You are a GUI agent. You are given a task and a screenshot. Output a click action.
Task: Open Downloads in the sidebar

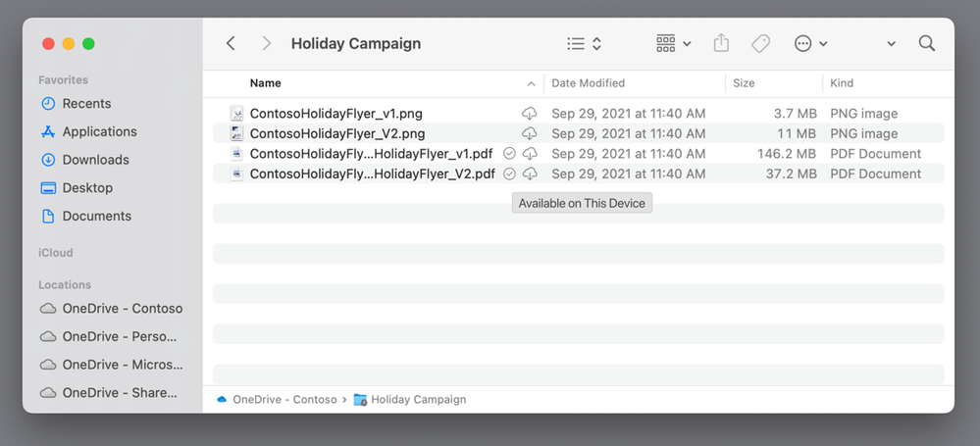95,160
